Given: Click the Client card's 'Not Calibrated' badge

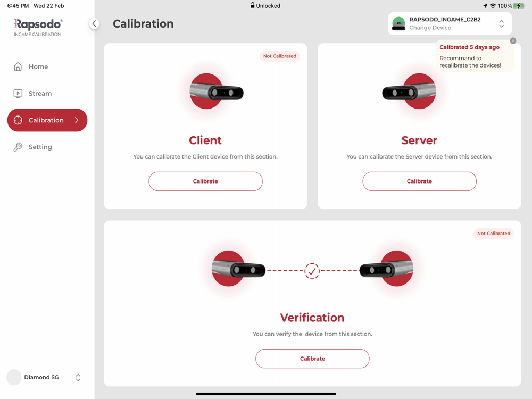Looking at the screenshot, I should [x=280, y=56].
